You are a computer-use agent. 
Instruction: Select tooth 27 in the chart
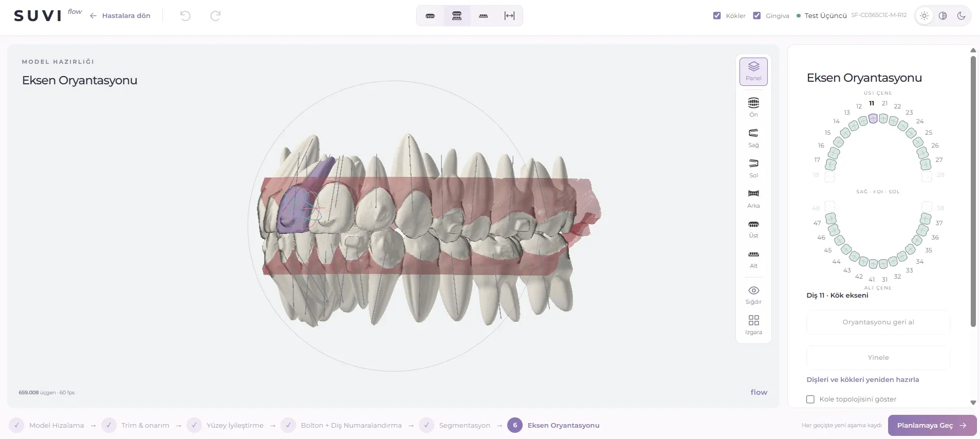(x=926, y=164)
